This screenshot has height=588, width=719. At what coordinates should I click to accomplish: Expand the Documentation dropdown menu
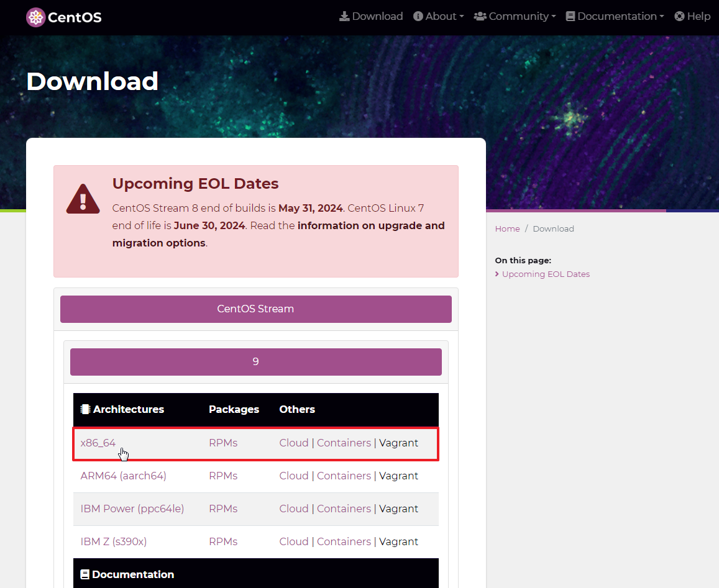point(615,17)
